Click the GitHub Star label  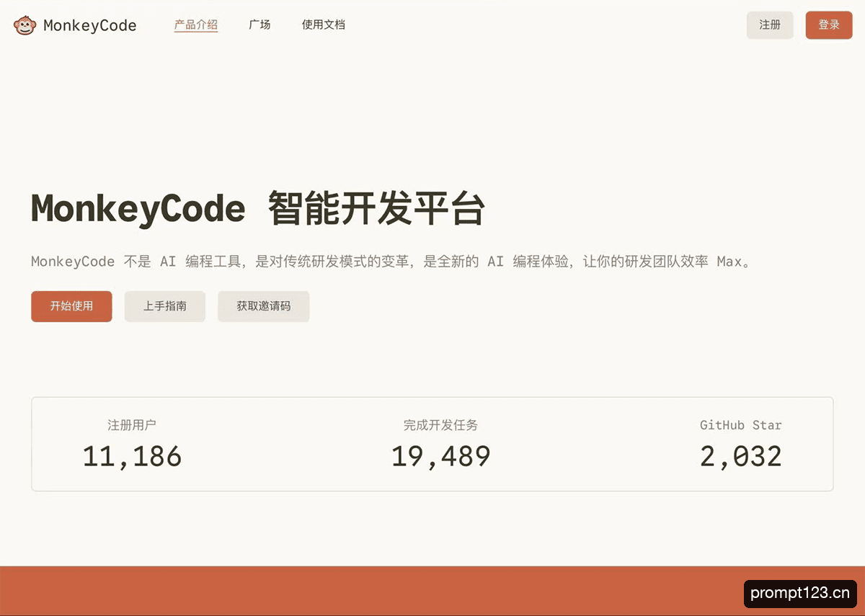coord(741,425)
